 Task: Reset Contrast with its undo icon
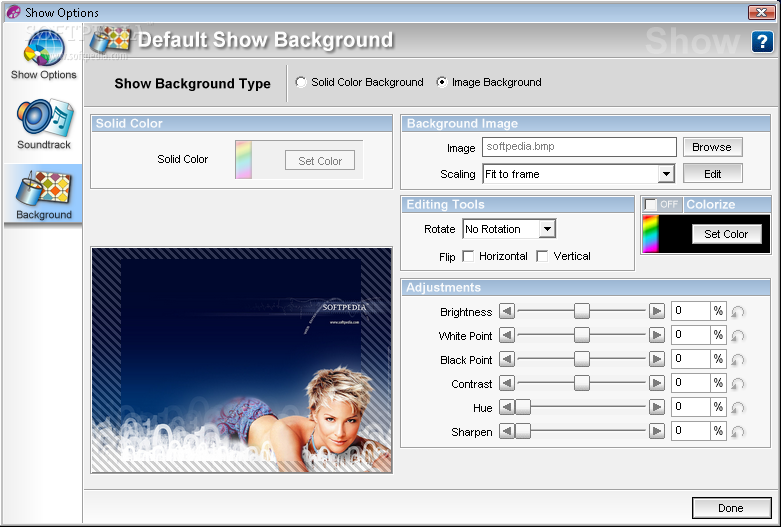738,384
